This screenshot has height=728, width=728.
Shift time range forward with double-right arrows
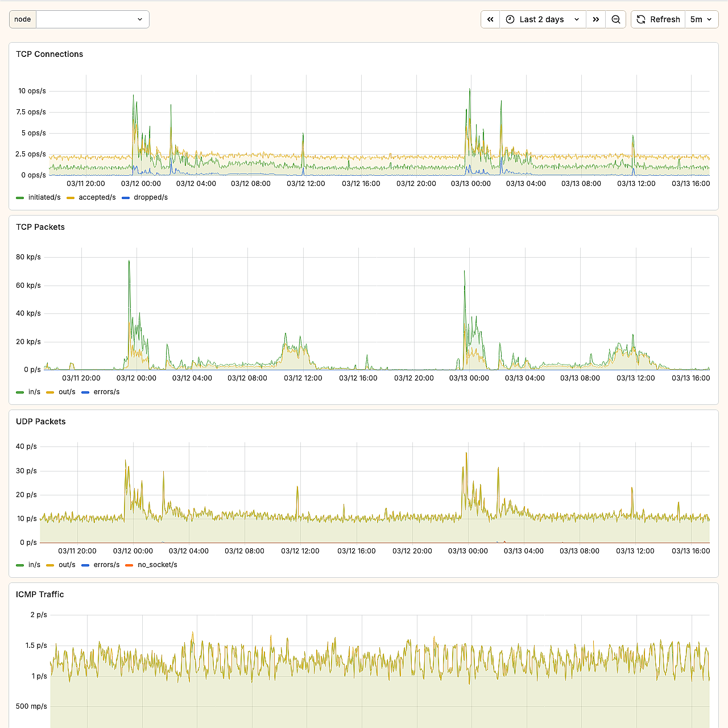click(x=595, y=19)
